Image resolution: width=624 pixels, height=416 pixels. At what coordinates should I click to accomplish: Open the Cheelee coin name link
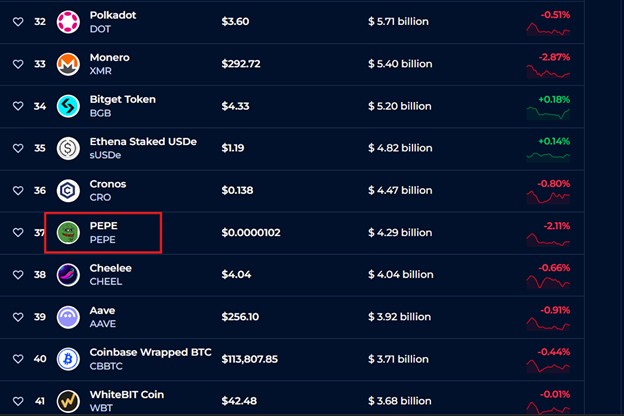(x=110, y=268)
